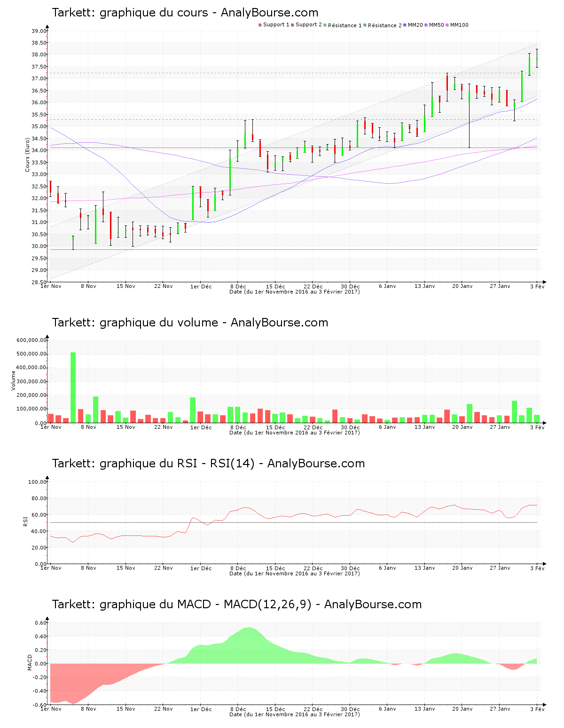The image size is (564, 728).
Task: Click the 30.00 price axis tick
Action: (39, 246)
